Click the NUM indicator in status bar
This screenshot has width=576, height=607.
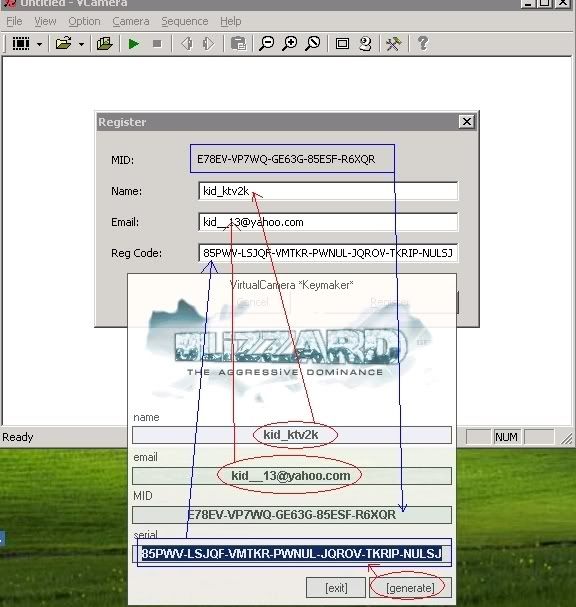pos(506,437)
